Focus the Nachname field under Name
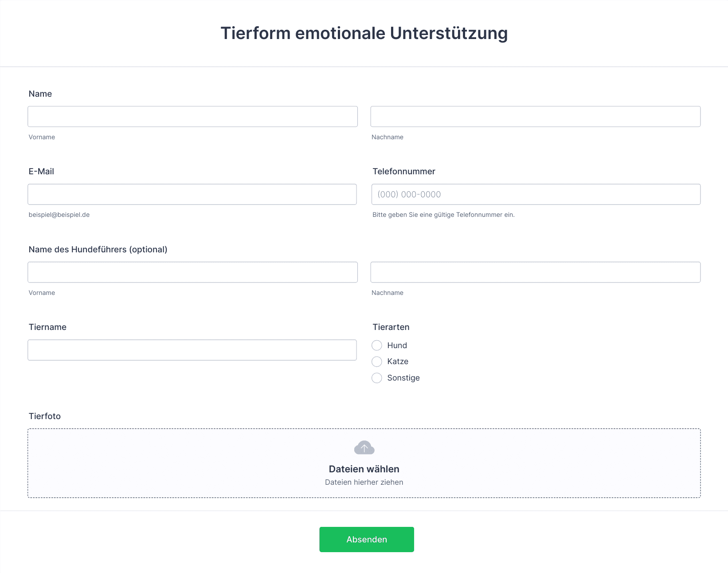 (536, 117)
